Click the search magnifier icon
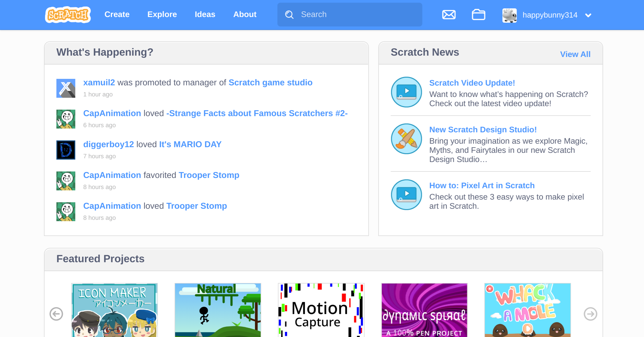644x337 pixels. pos(289,15)
